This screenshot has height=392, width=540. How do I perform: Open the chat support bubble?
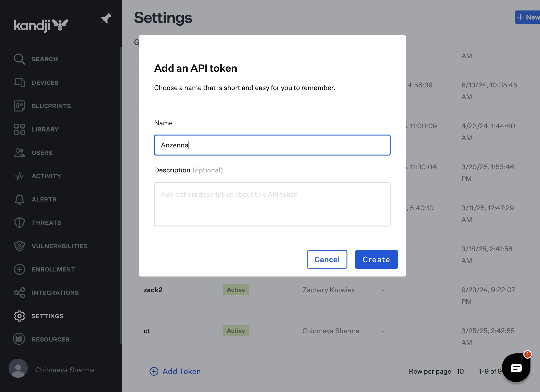[x=516, y=368]
